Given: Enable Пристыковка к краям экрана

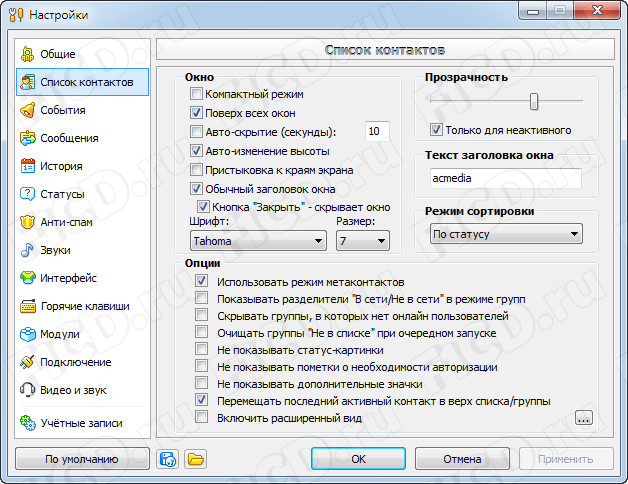Looking at the screenshot, I should tap(196, 169).
